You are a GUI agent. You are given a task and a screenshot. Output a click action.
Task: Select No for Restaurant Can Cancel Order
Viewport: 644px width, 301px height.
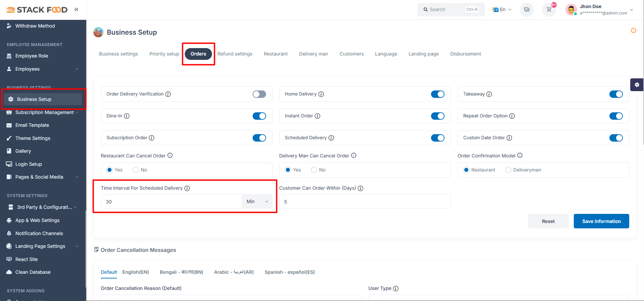(136, 170)
